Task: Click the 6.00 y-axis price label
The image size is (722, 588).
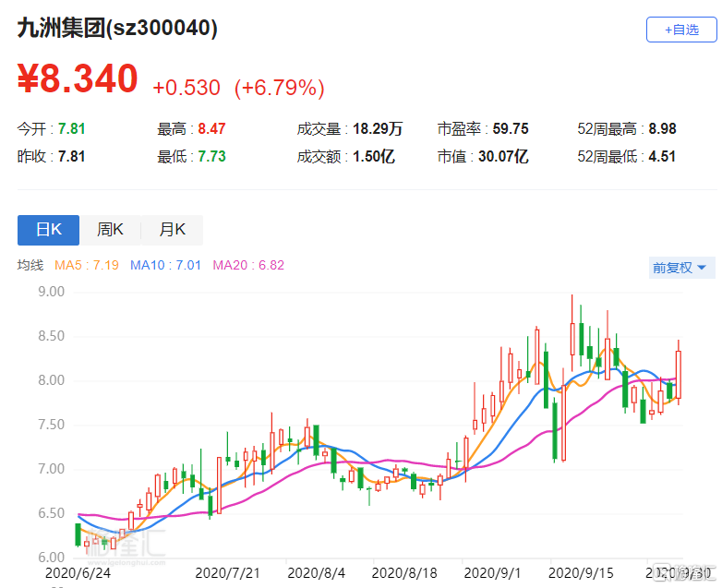Action: pyautogui.click(x=51, y=558)
